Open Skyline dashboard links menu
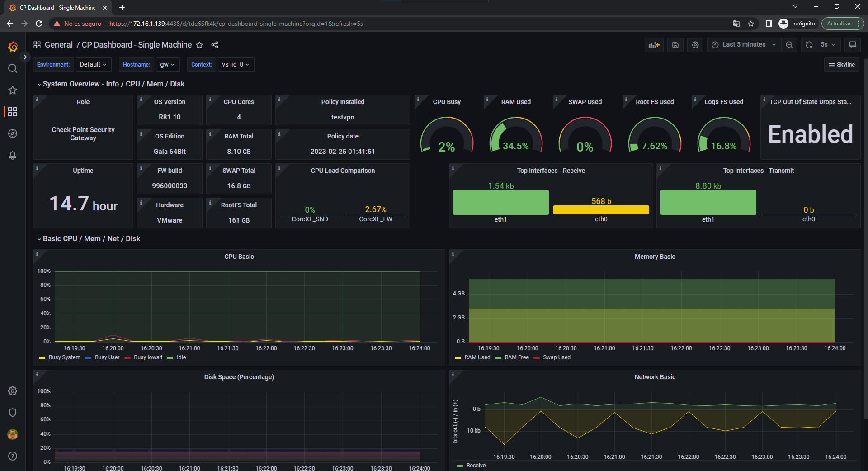Image resolution: width=868 pixels, height=471 pixels. (x=842, y=65)
